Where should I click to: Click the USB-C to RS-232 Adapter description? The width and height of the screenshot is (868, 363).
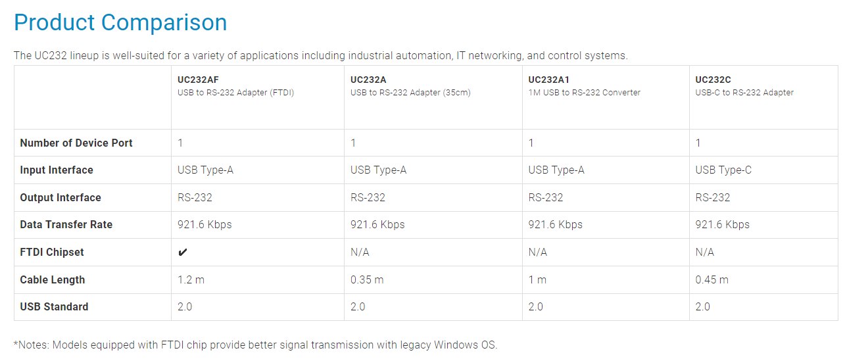(744, 93)
